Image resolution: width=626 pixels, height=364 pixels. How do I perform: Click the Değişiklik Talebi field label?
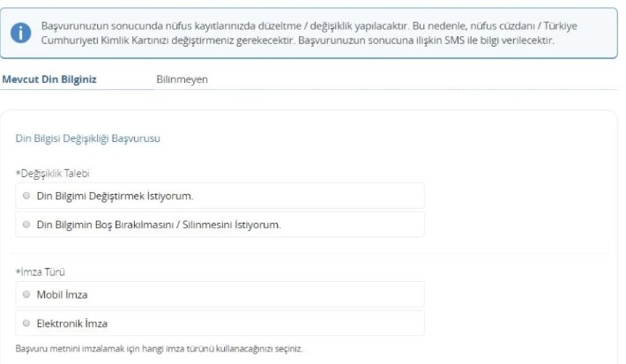coord(53,173)
